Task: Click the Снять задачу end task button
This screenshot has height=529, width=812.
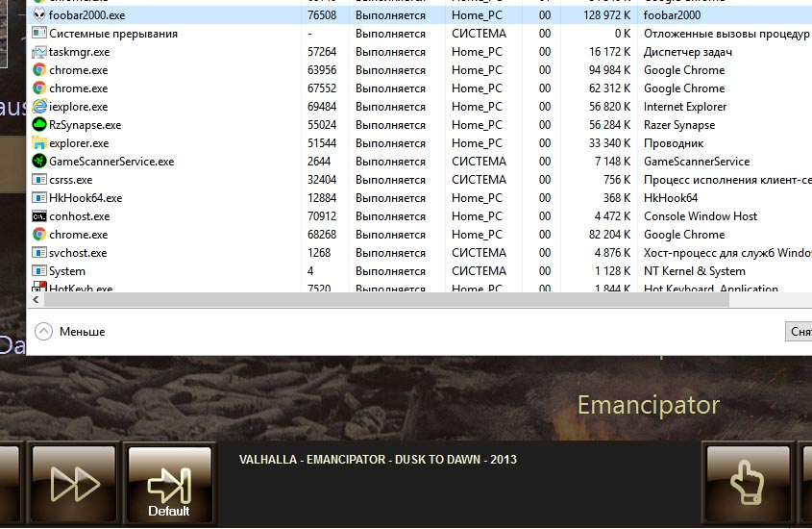Action: pyautogui.click(x=799, y=332)
